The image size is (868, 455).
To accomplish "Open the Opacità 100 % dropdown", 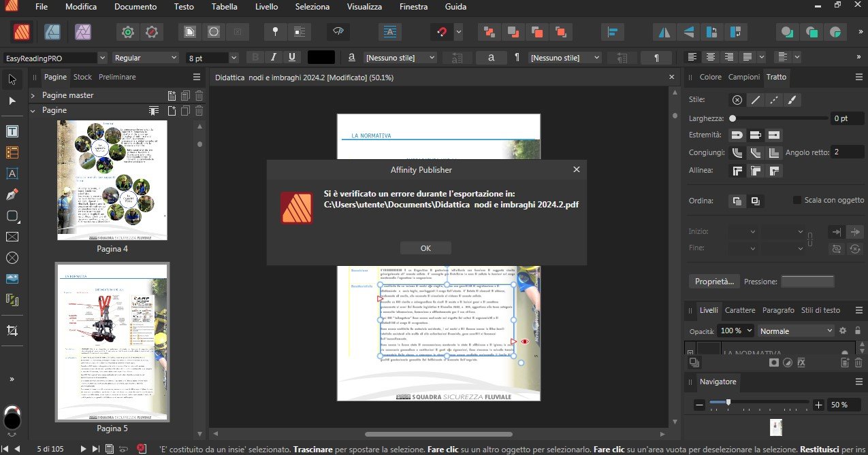I will click(750, 331).
